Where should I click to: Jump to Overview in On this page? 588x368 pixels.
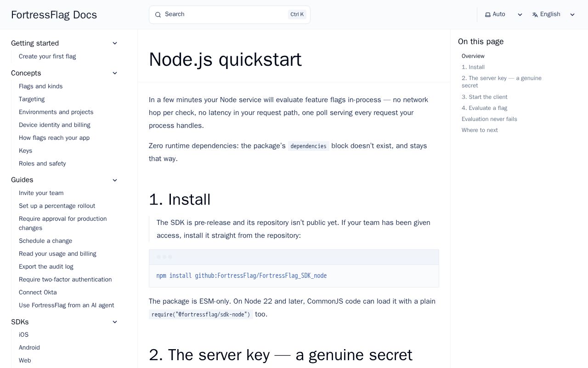[x=473, y=56]
